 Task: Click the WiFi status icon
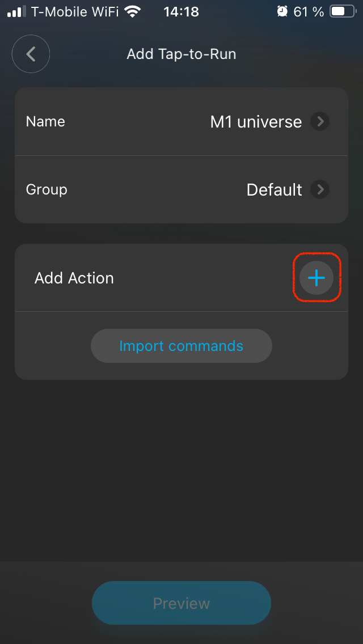pos(133,12)
